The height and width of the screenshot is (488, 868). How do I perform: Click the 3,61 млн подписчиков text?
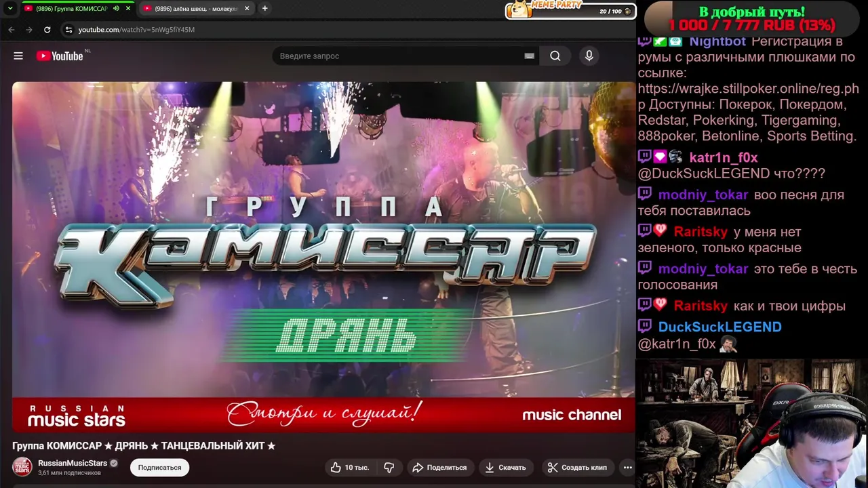click(x=69, y=473)
